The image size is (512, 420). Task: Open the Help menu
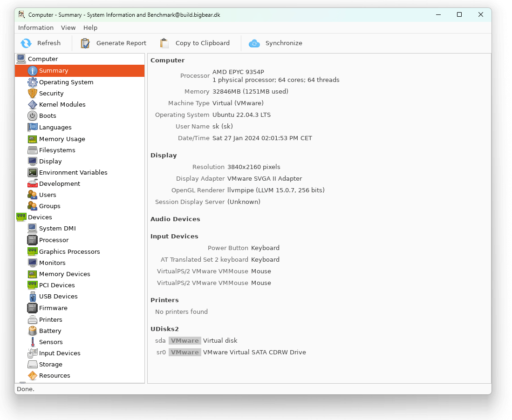pyautogui.click(x=90, y=28)
